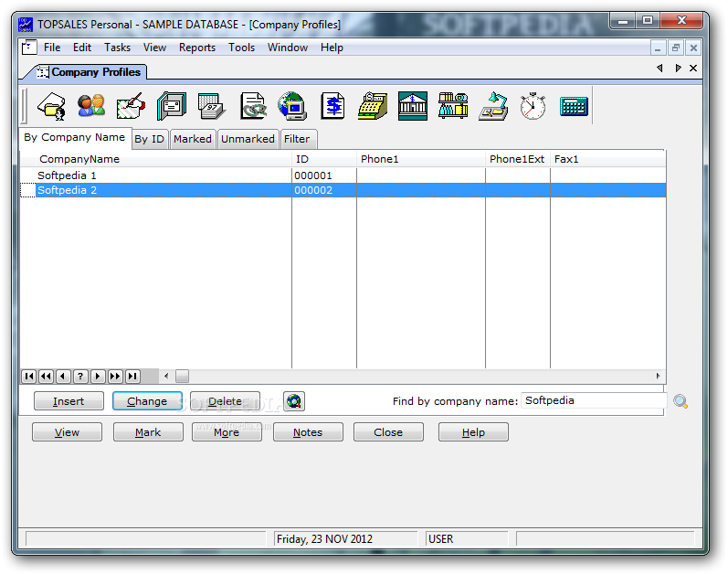The width and height of the screenshot is (728, 574).
Task: Open the dollar sign document icon
Action: tap(332, 106)
